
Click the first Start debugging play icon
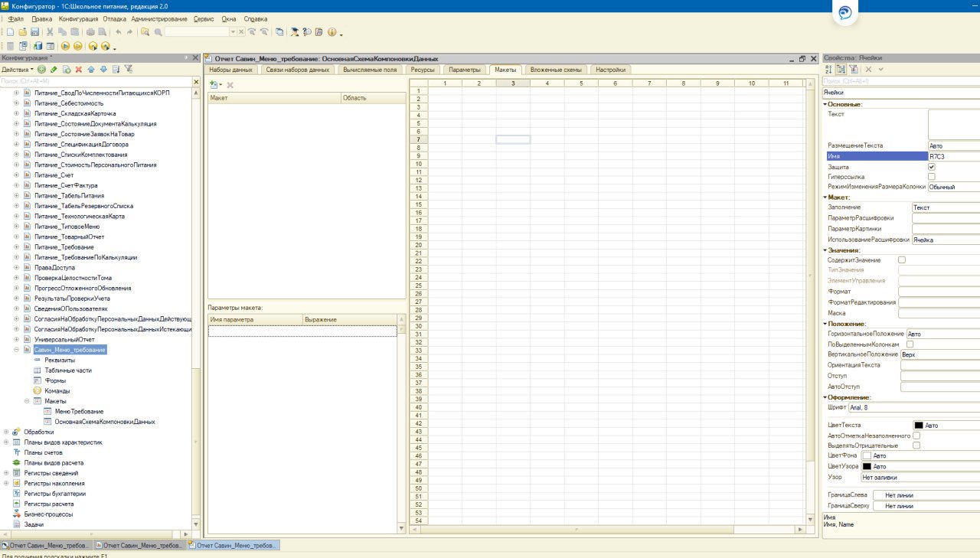(x=65, y=46)
